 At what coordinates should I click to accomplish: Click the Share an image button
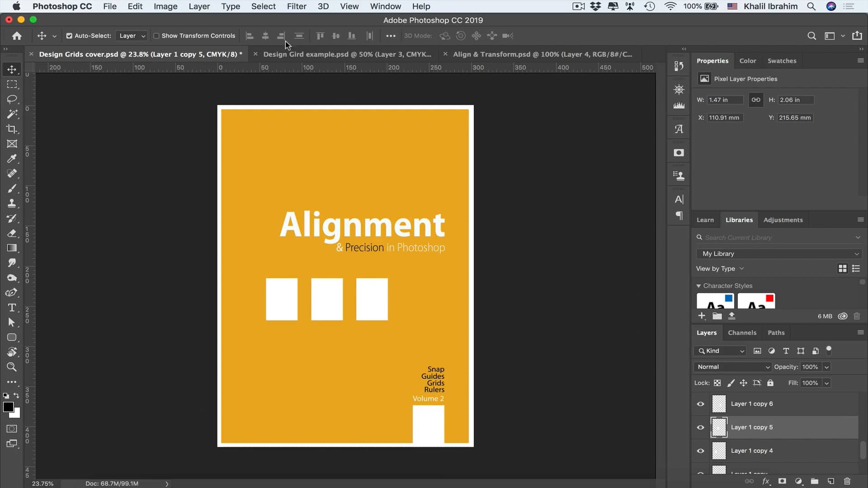click(858, 36)
